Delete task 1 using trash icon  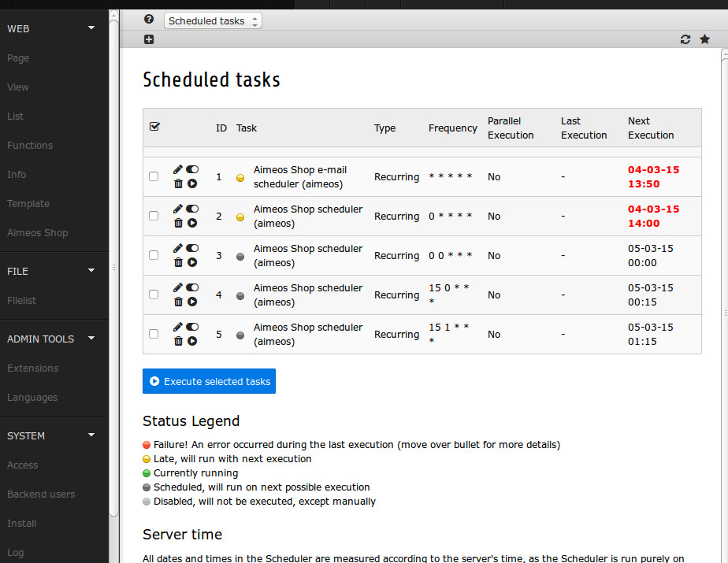[x=178, y=183]
